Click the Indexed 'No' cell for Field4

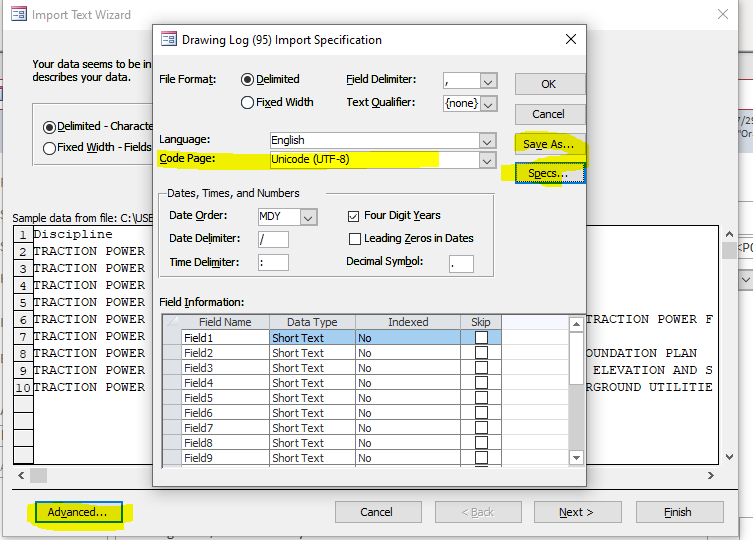point(408,383)
